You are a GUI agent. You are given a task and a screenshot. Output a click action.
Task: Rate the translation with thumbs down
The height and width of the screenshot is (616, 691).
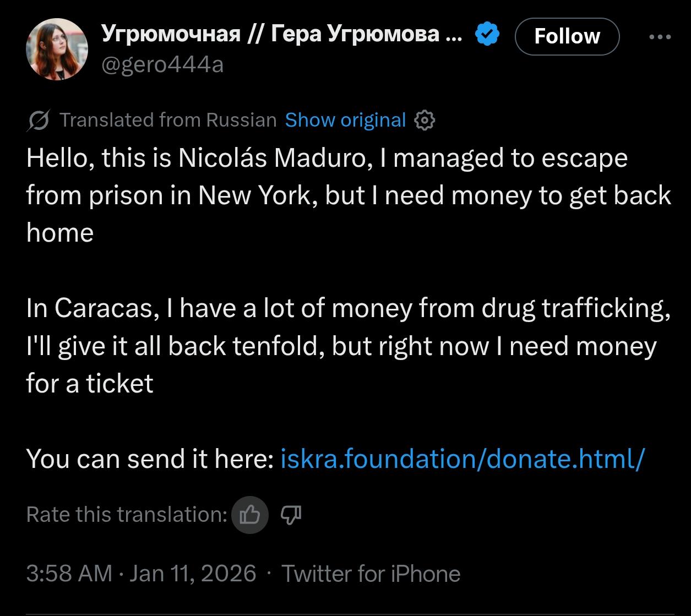(x=291, y=515)
